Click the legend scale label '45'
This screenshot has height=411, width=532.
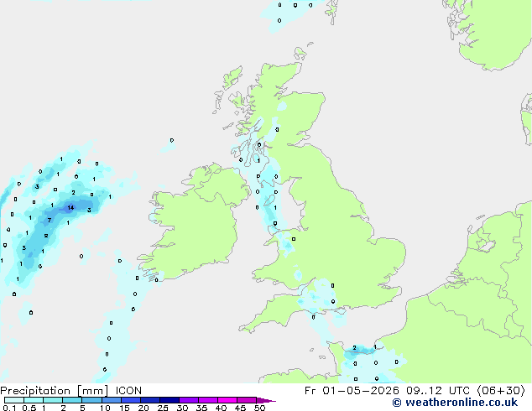coord(240,408)
